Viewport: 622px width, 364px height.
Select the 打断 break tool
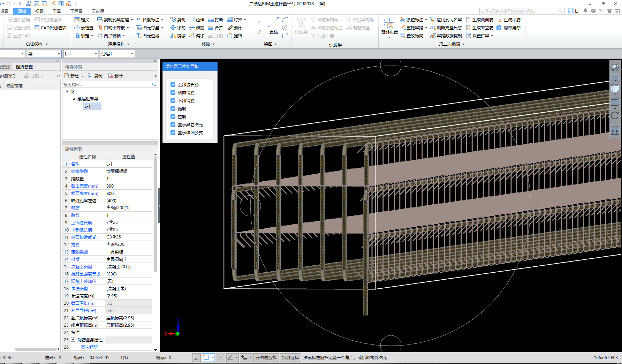[215, 20]
